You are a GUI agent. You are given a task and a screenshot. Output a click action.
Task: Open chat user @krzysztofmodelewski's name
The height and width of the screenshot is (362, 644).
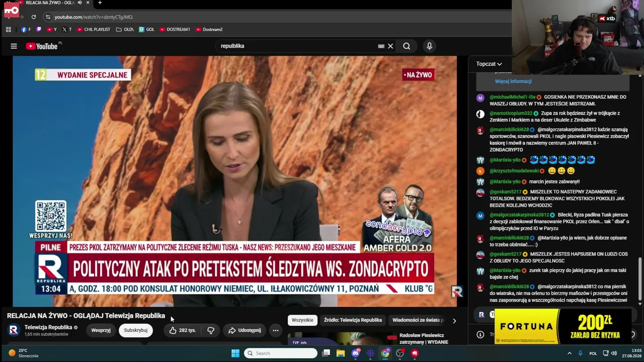514,171
